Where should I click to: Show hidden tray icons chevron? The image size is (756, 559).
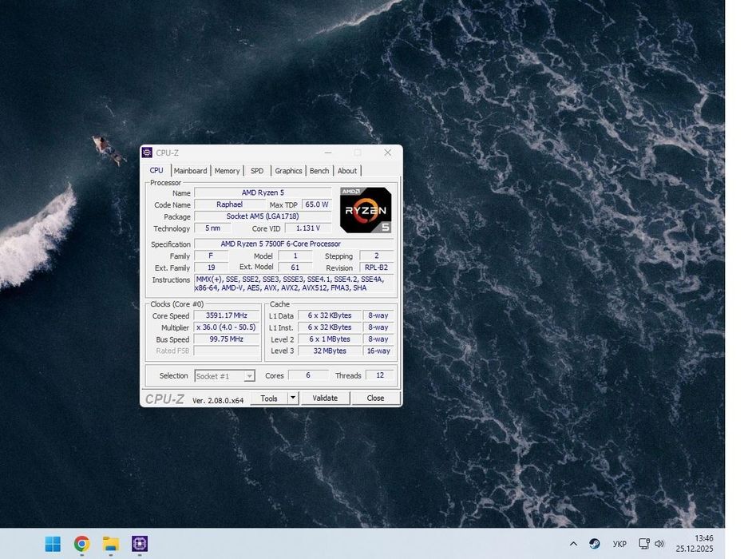pos(573,544)
